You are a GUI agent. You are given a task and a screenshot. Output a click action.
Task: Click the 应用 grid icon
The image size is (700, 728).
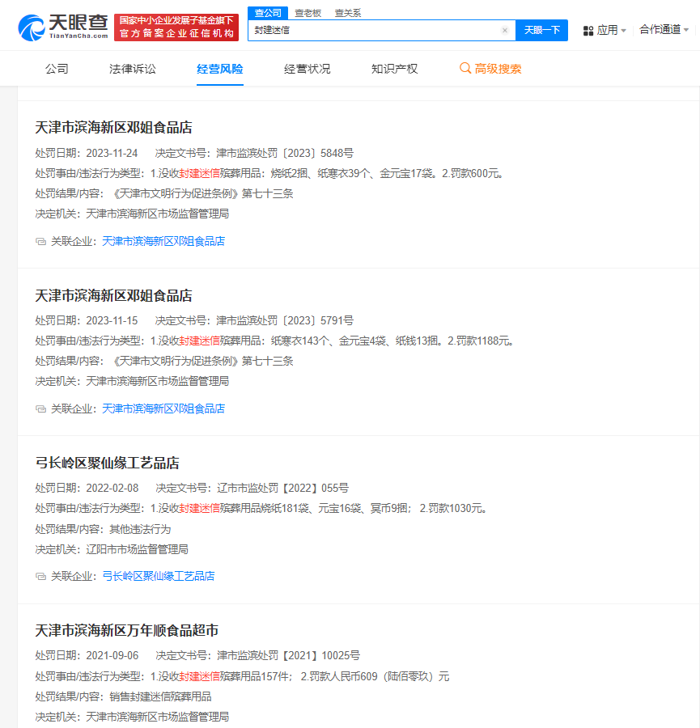click(x=588, y=31)
